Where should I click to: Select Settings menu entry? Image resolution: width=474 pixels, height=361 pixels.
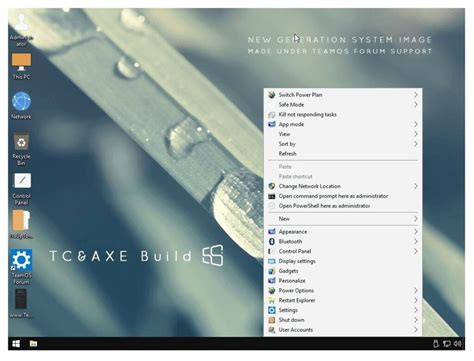point(343,310)
